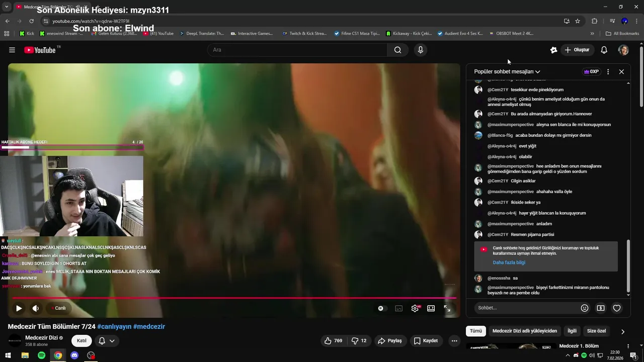Viewport: 644px width, 362px height.
Task: Open the DeepL Translate bookmark
Action: coord(201,34)
